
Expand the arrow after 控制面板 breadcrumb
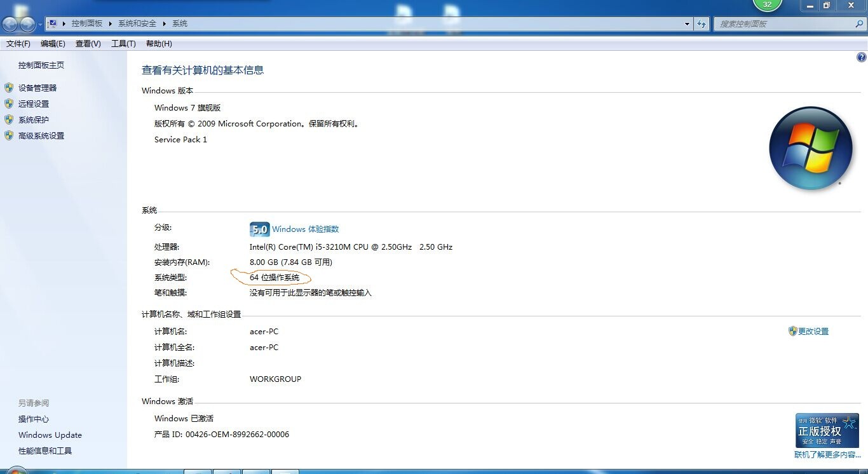pyautogui.click(x=110, y=24)
